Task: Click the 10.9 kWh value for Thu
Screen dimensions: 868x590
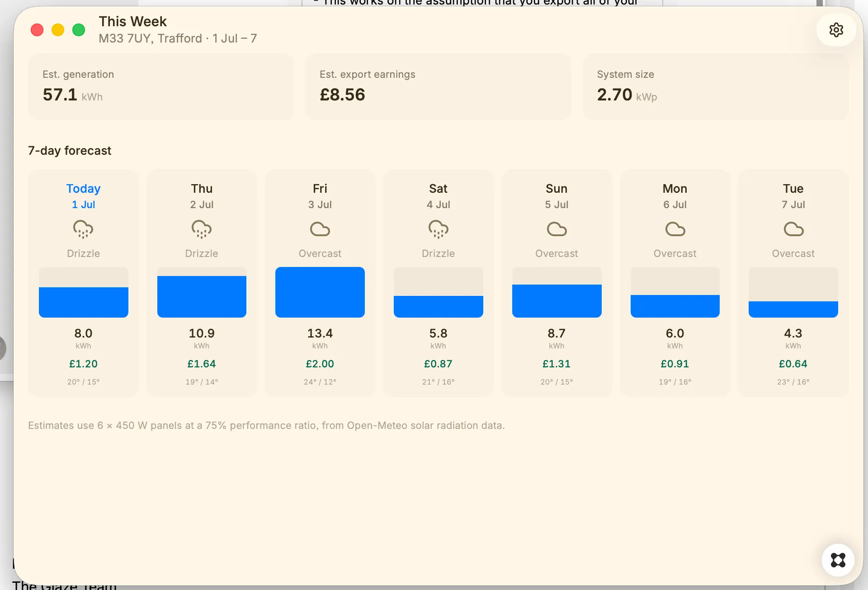Action: (x=202, y=333)
